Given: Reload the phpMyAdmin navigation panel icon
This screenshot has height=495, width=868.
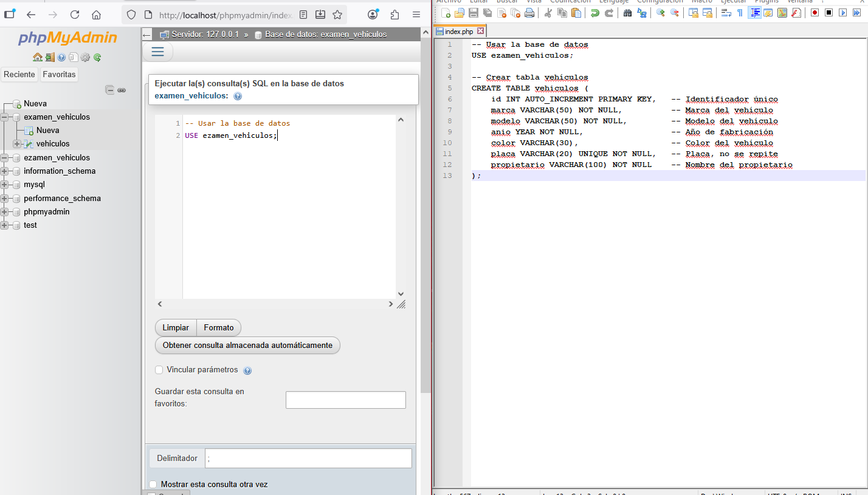Looking at the screenshot, I should click(x=97, y=57).
